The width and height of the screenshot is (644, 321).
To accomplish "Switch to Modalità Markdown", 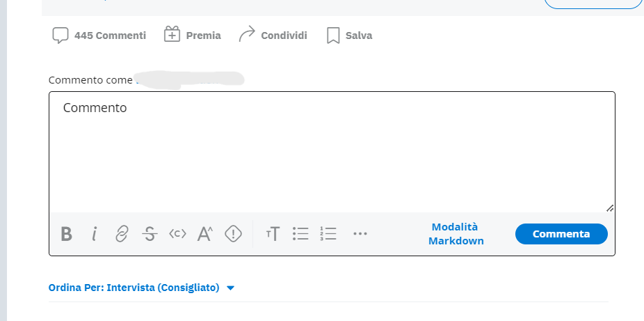I will click(456, 234).
